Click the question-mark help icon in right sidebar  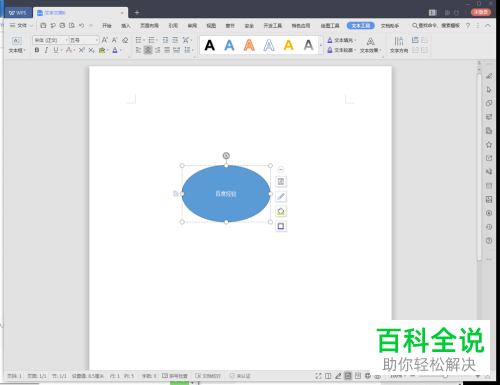click(489, 240)
